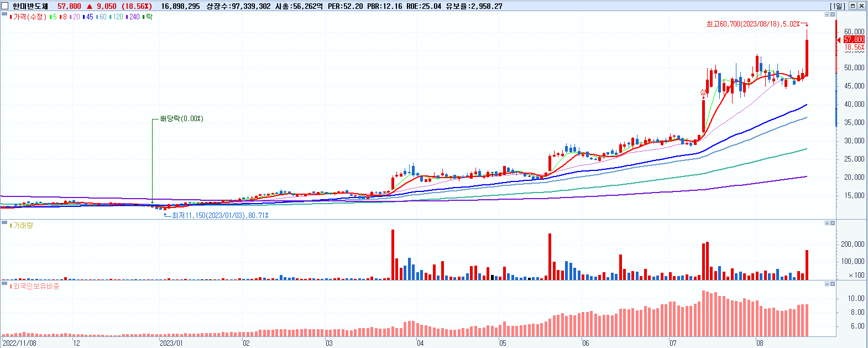
Task: Click the 04 month axis label
Action: click(420, 343)
